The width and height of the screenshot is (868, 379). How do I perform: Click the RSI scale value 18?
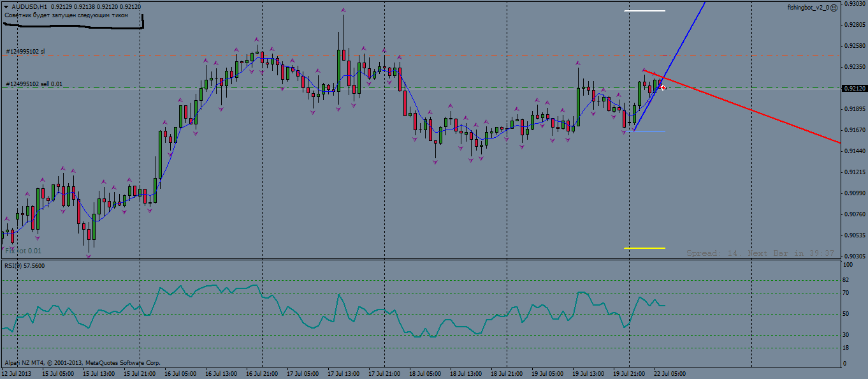[x=847, y=348]
